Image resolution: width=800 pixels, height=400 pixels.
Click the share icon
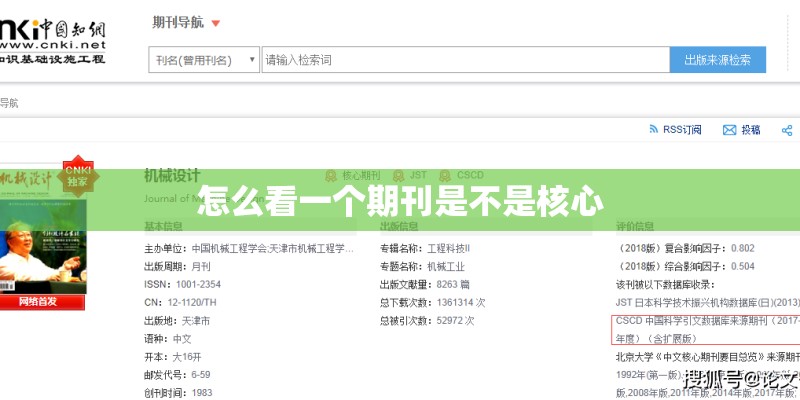(x=787, y=131)
